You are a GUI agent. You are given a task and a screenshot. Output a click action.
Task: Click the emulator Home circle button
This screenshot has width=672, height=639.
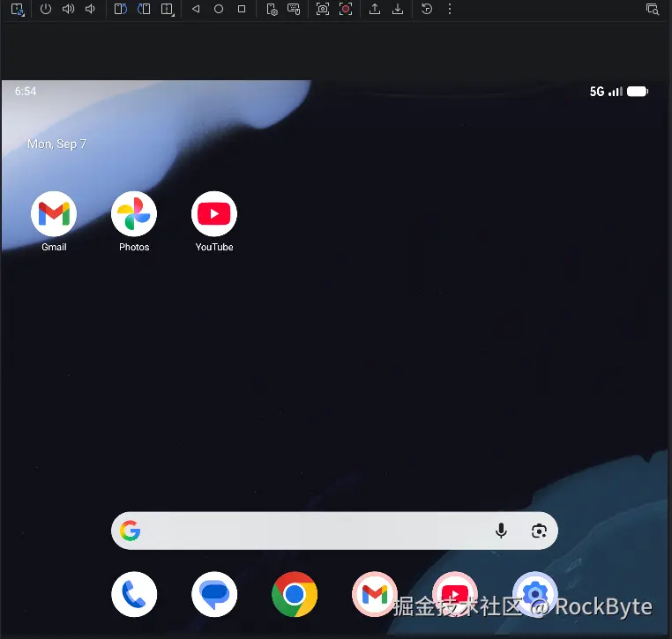click(219, 9)
